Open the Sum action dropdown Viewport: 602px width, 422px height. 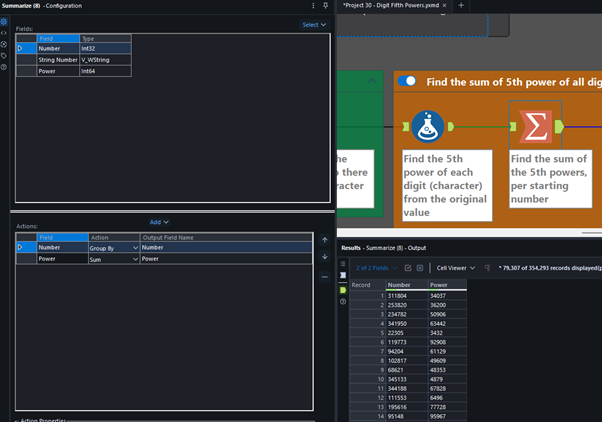(x=134, y=258)
